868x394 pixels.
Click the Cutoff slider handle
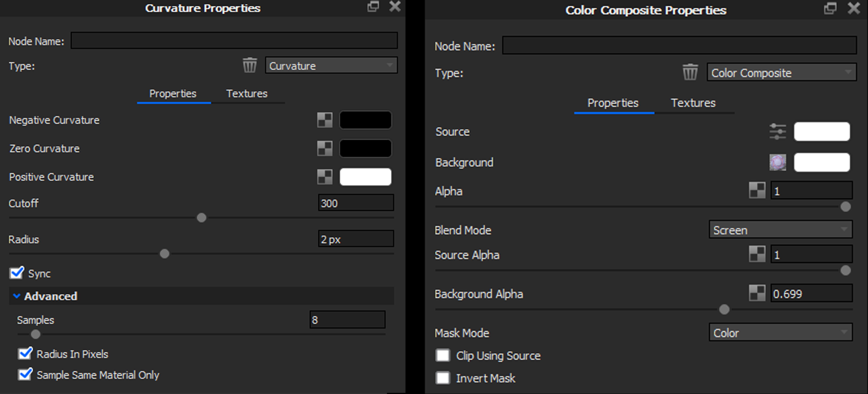[x=202, y=218]
